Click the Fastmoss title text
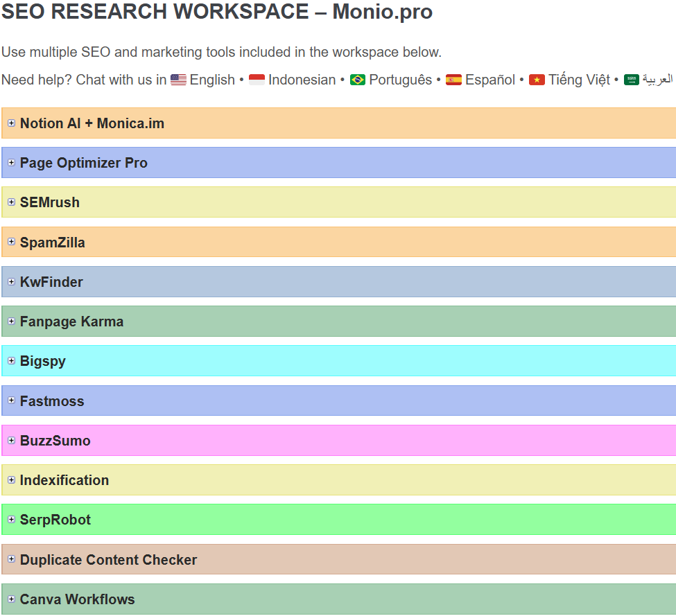This screenshot has width=676, height=616. click(52, 401)
